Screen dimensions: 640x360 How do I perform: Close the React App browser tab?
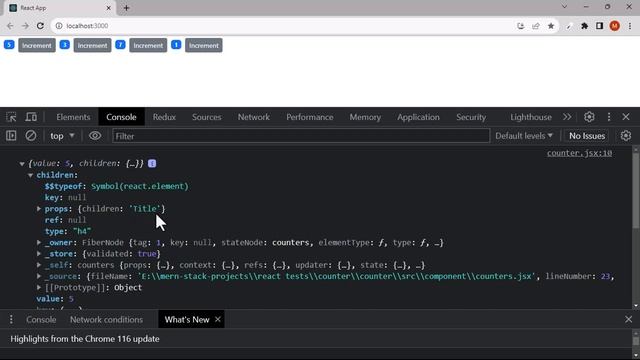pyautogui.click(x=109, y=8)
